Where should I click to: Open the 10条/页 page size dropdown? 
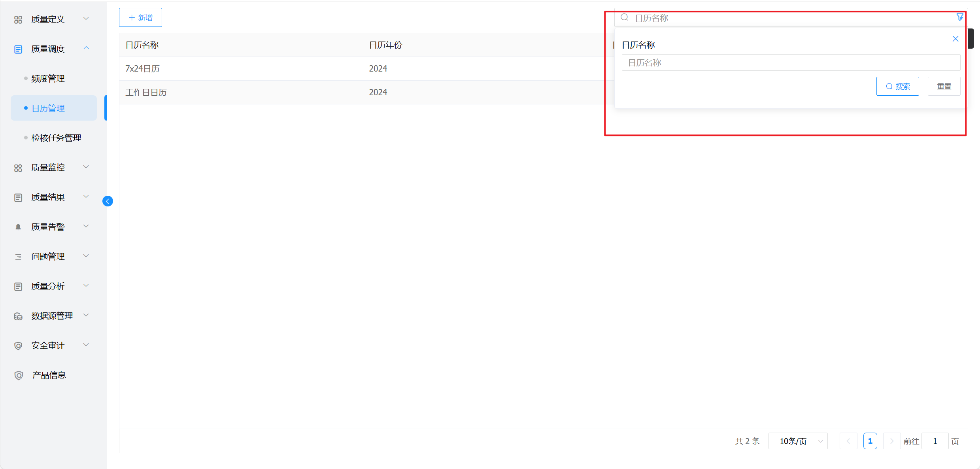(798, 441)
